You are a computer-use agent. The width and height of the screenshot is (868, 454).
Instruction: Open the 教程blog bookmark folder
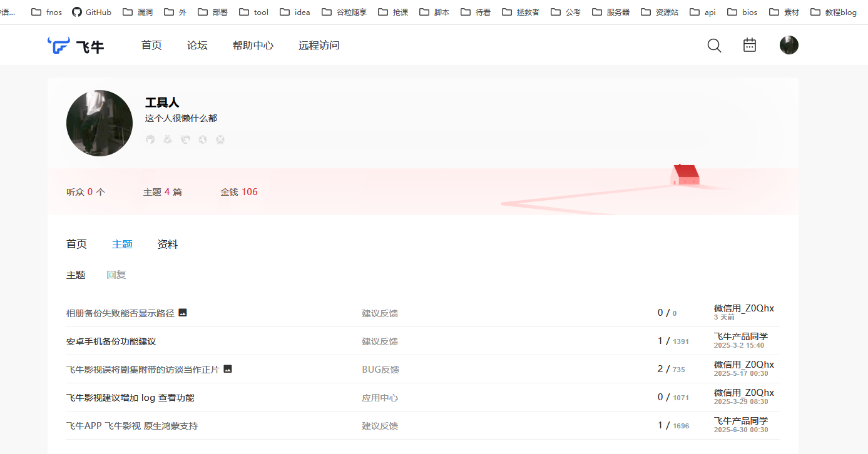tap(834, 12)
